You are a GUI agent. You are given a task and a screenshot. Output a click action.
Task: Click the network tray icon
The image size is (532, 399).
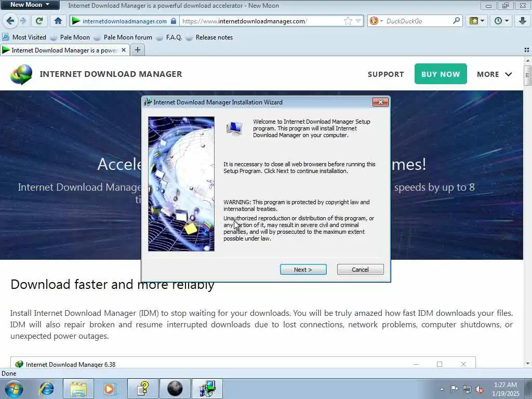(x=467, y=389)
